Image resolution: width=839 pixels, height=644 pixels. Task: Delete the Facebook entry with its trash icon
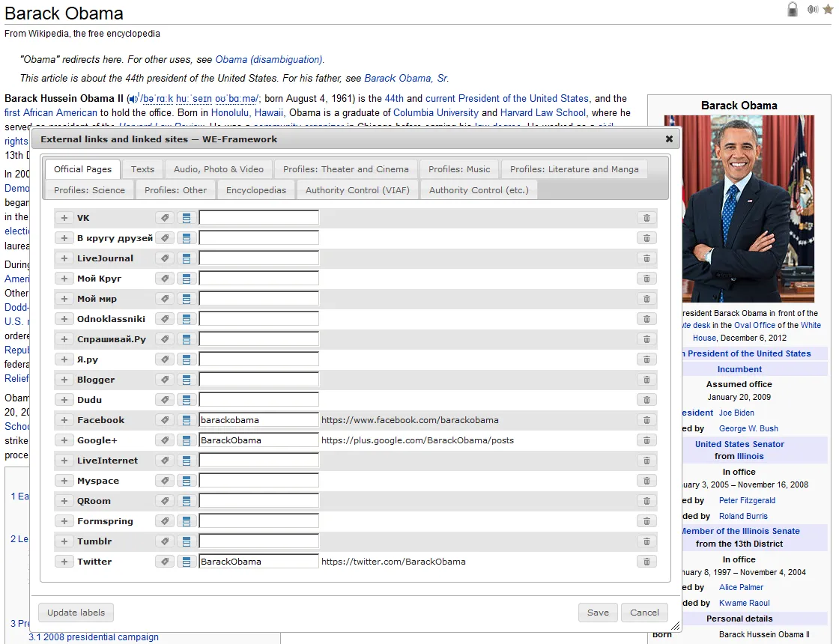point(646,420)
